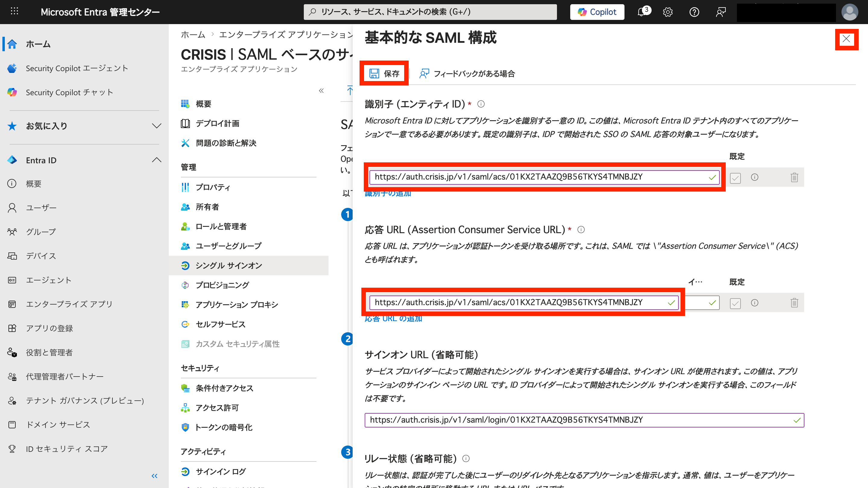Open the user account avatar
Image resolution: width=868 pixels, height=488 pixels.
[850, 12]
